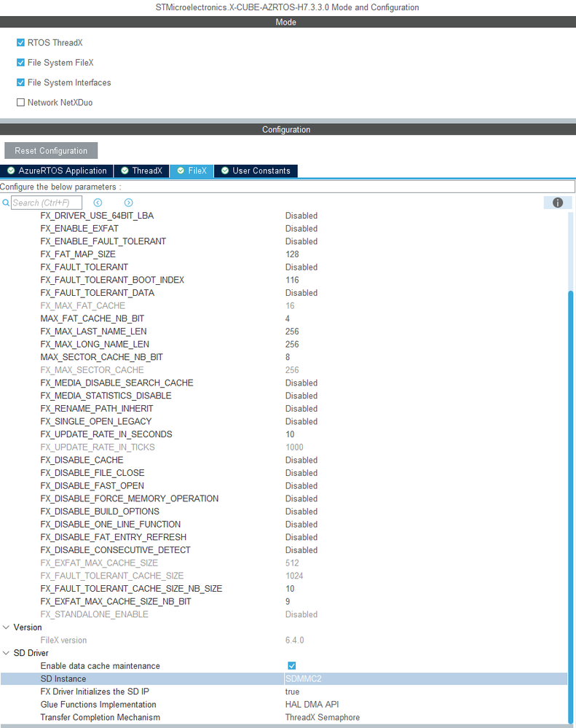Edit FX_MAX_LAST_NAME_LEN value 256
The width and height of the screenshot is (576, 728).
292,332
